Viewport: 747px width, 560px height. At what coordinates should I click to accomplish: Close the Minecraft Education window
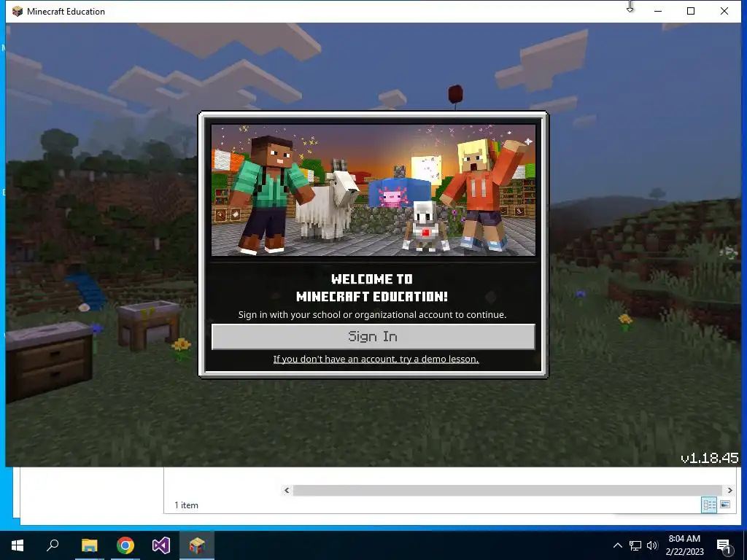click(724, 11)
